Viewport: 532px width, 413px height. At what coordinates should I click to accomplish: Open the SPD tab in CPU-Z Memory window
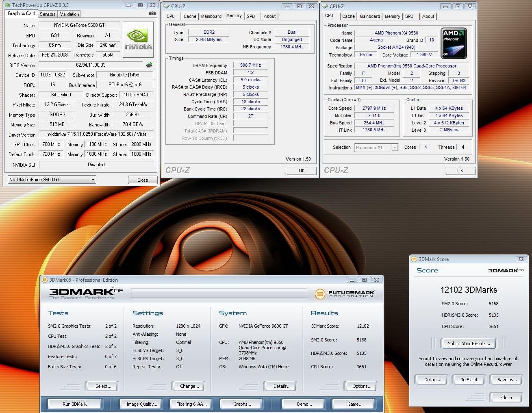tap(251, 16)
